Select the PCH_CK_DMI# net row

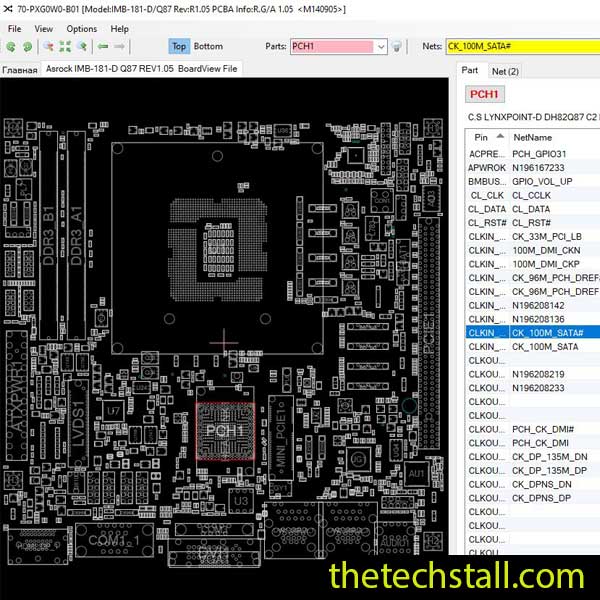540,429
